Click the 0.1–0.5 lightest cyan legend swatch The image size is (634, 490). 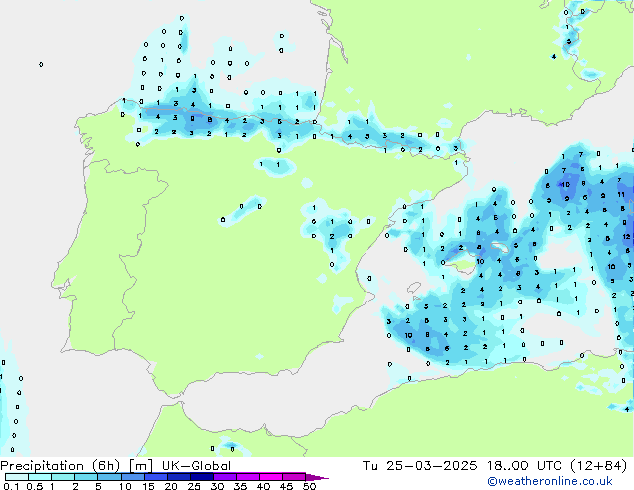17,477
